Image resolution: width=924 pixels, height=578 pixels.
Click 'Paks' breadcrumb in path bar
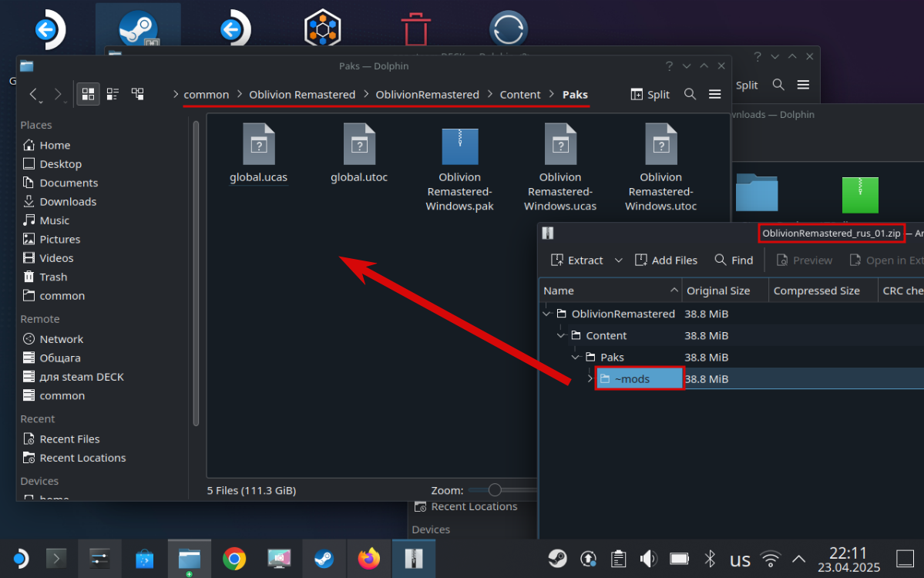point(575,94)
